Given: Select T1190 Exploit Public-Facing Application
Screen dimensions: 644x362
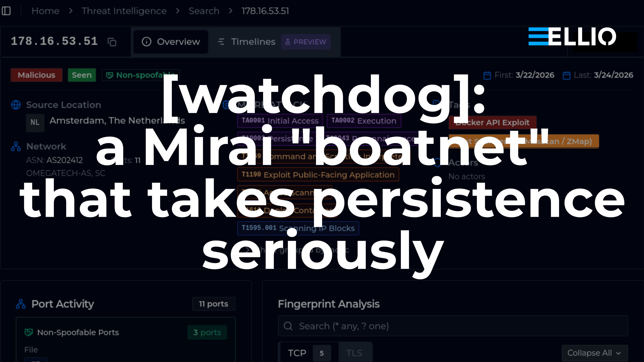Looking at the screenshot, I should point(318,175).
